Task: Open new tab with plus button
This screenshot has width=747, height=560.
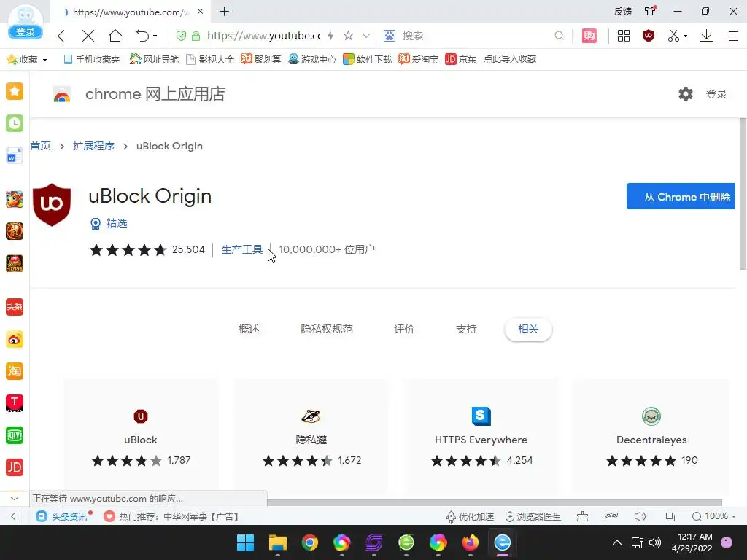Action: tap(225, 12)
